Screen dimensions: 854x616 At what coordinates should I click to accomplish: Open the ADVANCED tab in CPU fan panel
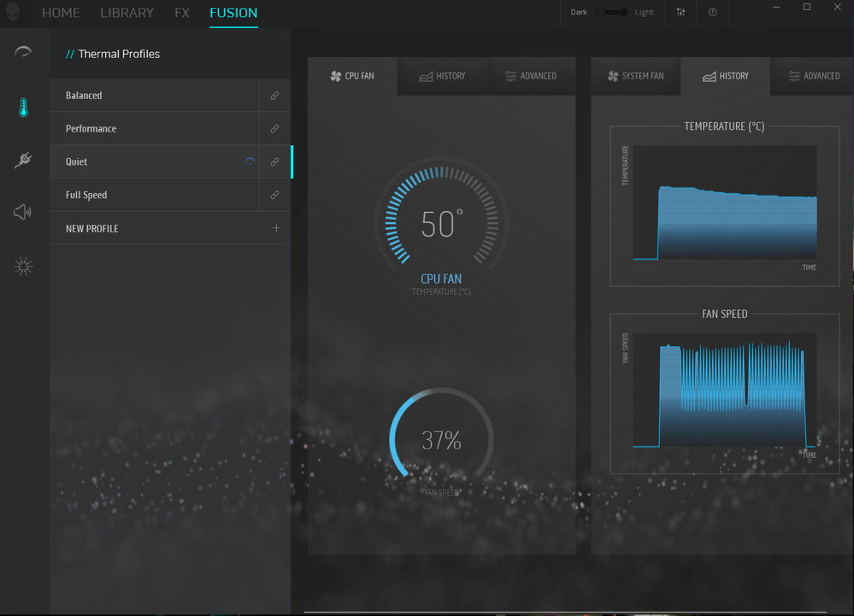(531, 76)
